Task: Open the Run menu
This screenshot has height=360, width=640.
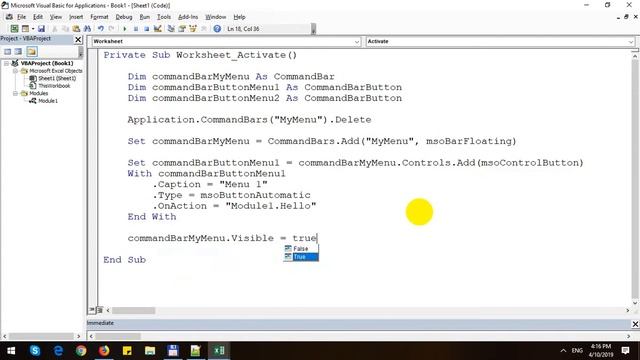Action: point(144,17)
